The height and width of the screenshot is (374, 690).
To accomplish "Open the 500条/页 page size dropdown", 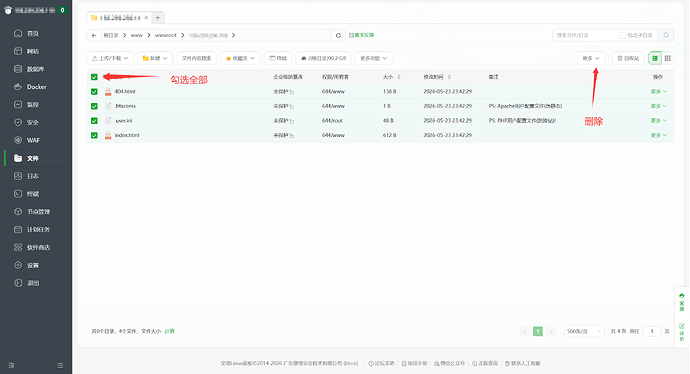I will (584, 331).
